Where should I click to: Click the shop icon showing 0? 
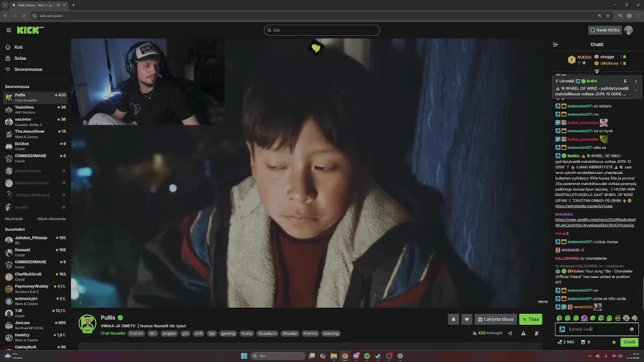coord(583,342)
